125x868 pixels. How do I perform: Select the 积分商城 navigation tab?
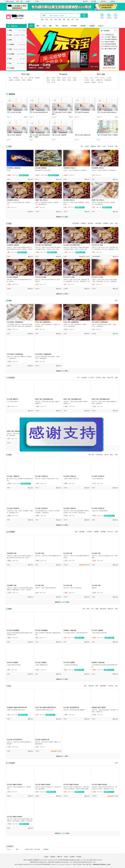point(74,26)
